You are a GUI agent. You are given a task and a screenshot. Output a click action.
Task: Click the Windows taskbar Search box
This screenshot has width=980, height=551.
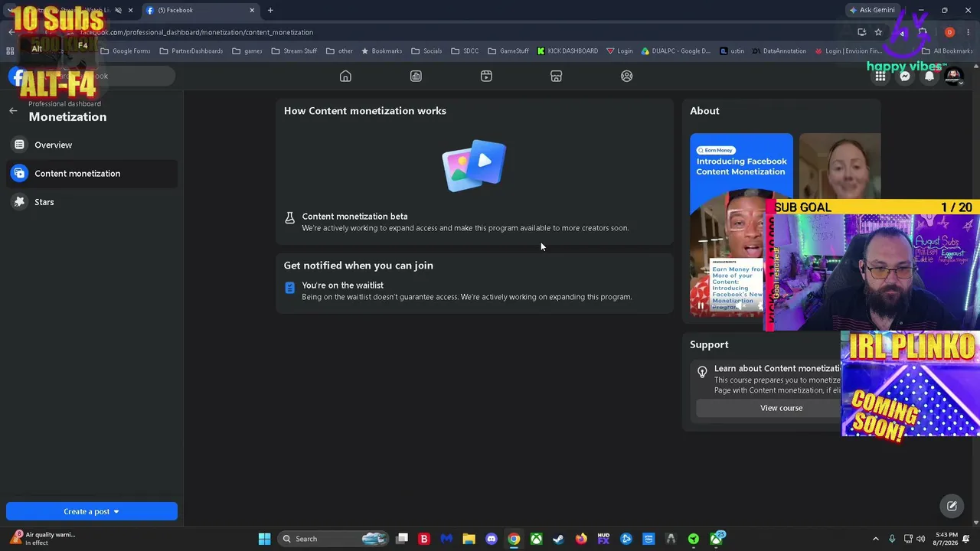point(332,539)
